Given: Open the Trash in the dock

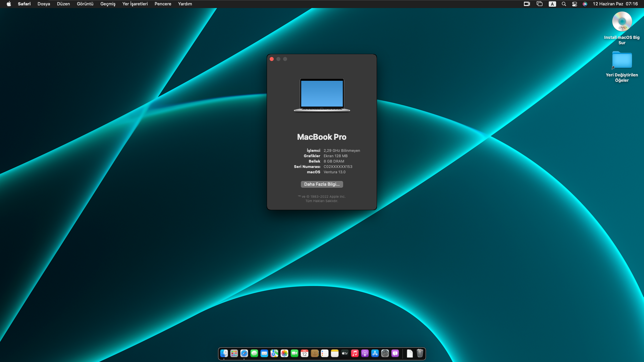Looking at the screenshot, I should [x=420, y=353].
